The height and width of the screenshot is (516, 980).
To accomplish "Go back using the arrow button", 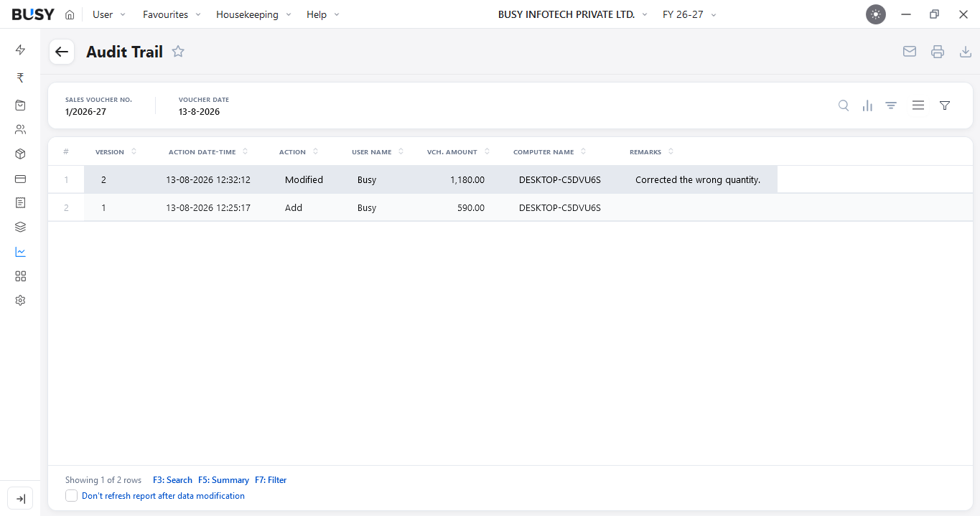I will [62, 52].
